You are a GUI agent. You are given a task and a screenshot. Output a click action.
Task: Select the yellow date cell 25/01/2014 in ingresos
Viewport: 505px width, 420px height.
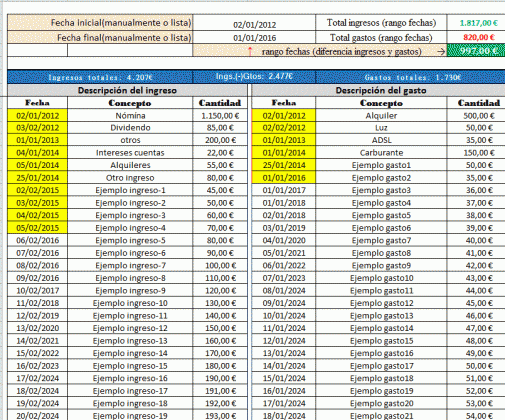(37, 178)
